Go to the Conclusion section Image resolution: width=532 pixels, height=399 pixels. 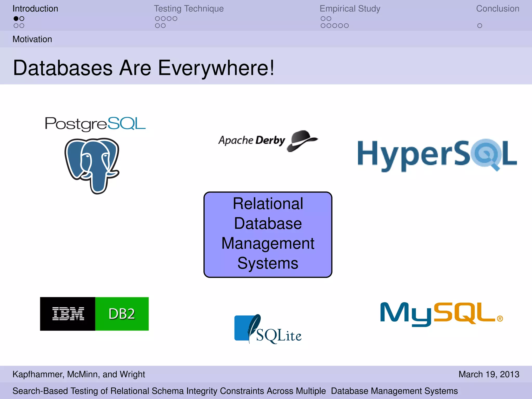coord(497,9)
